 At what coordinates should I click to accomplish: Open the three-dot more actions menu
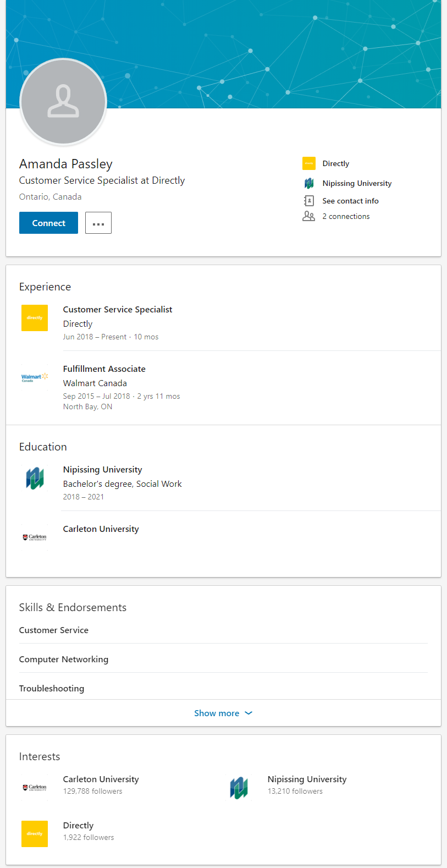98,223
